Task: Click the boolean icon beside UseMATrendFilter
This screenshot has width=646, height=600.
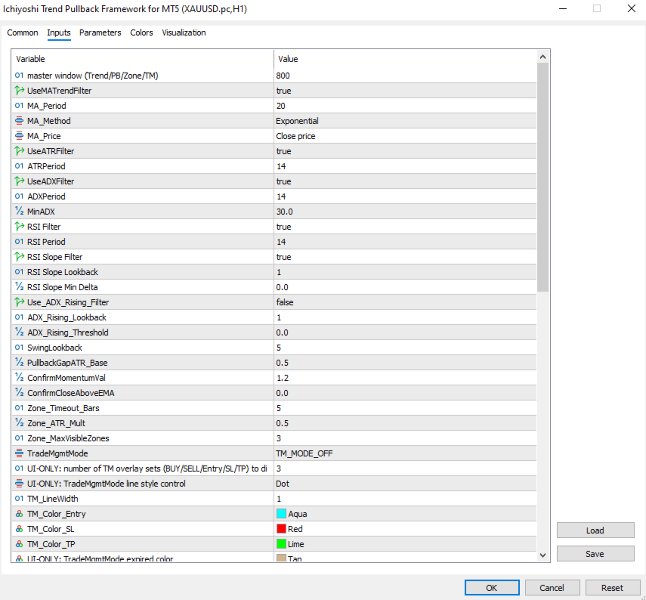Action: pos(19,91)
